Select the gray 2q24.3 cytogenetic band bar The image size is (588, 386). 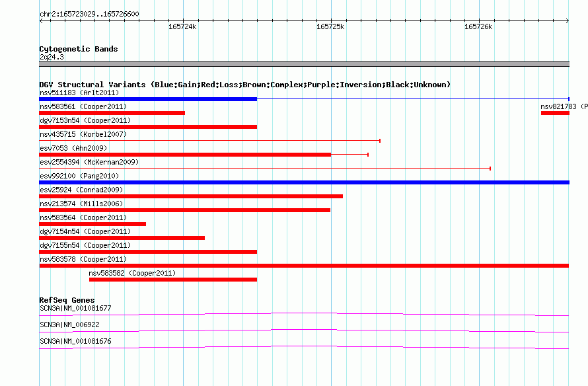(x=304, y=64)
